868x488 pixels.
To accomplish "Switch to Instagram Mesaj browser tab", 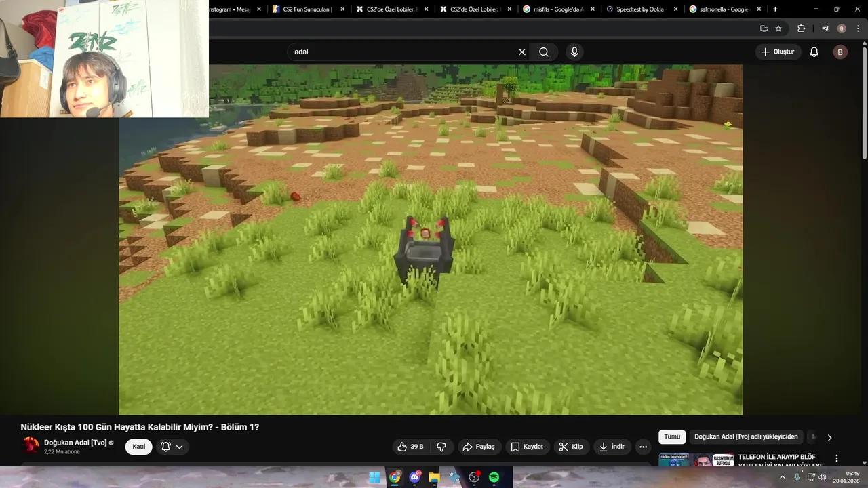I will tap(229, 9).
